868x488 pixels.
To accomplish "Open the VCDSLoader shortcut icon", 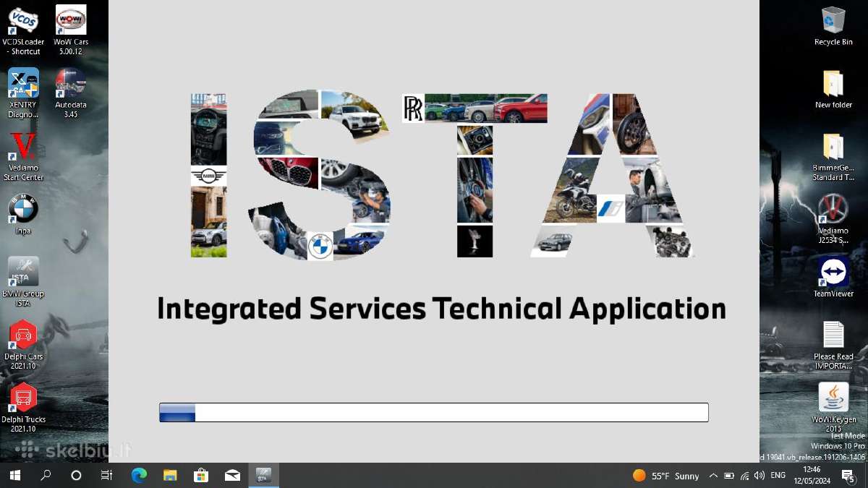I will pyautogui.click(x=23, y=30).
